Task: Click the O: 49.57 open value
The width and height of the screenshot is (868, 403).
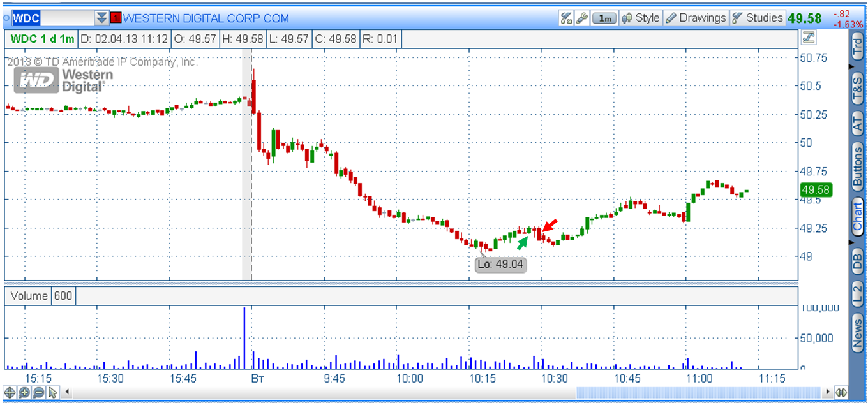Action: tap(195, 39)
